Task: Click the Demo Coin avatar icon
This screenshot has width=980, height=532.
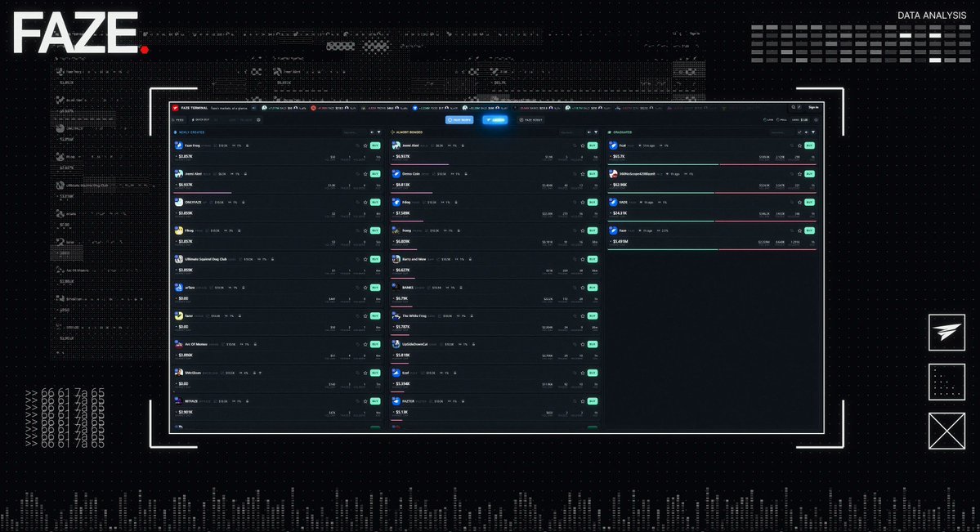Action: (396, 174)
